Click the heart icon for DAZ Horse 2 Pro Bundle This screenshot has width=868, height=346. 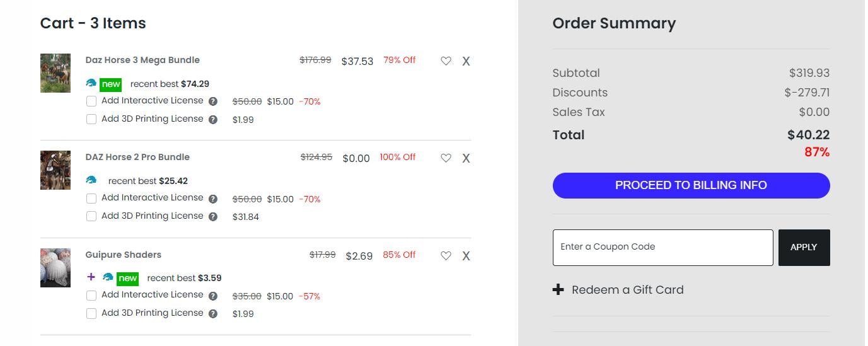(446, 158)
